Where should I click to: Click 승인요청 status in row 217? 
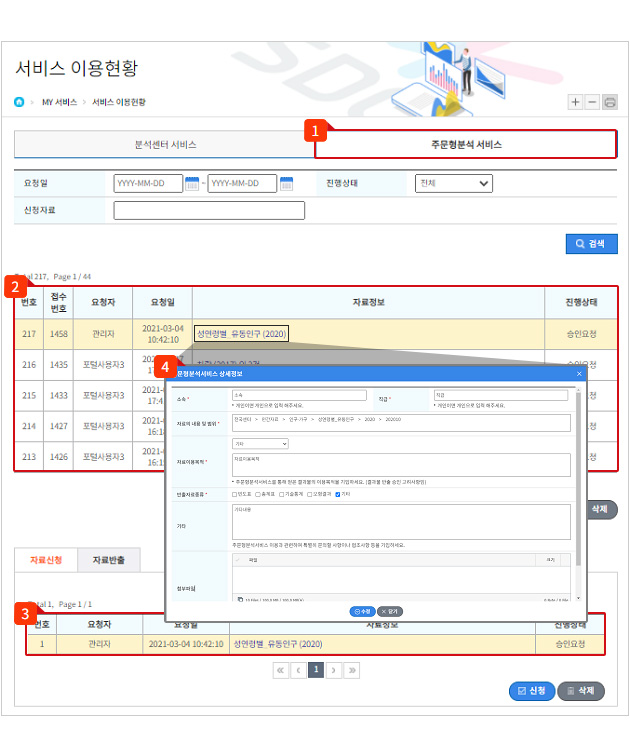point(581,334)
